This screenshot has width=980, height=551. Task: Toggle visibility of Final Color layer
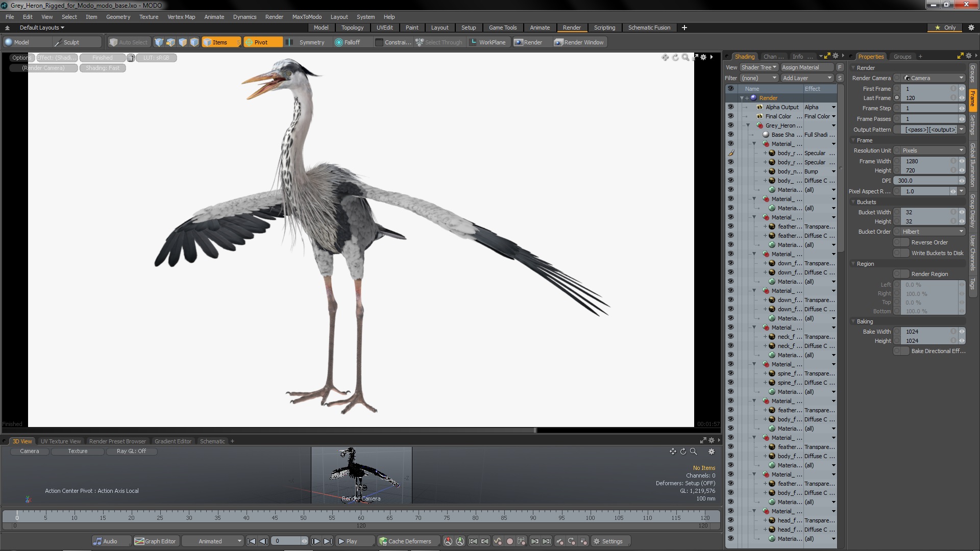(x=730, y=116)
